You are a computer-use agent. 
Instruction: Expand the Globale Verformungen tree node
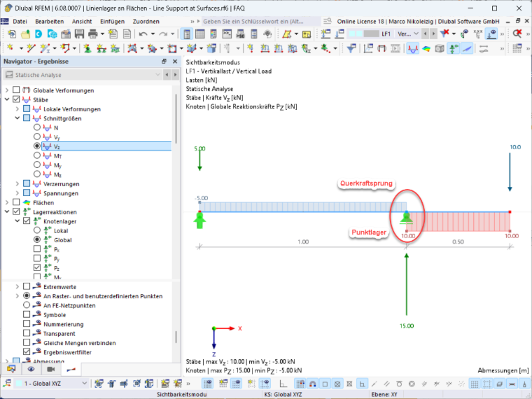[x=7, y=90]
